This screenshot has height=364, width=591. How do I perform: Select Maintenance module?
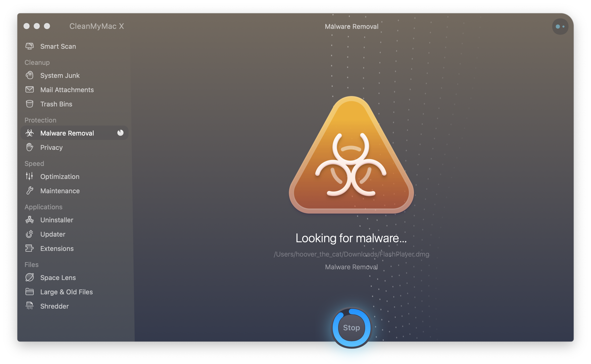point(75,191)
